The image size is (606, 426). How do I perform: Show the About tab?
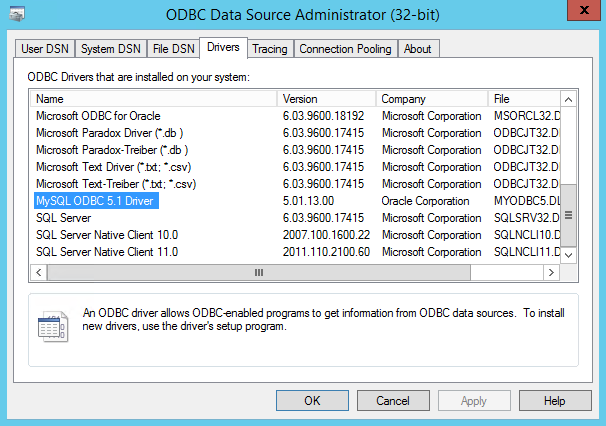418,49
